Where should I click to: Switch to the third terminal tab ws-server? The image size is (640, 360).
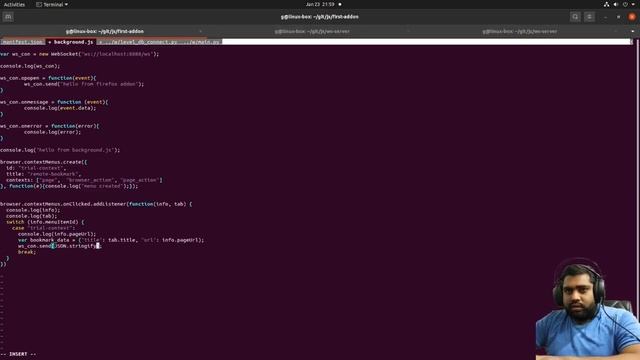point(519,31)
